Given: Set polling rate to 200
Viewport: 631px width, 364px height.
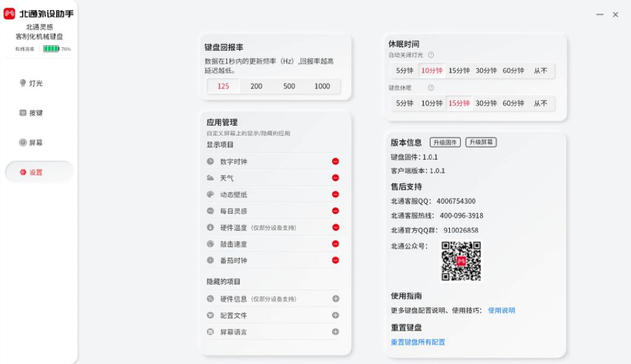Looking at the screenshot, I should 256,86.
